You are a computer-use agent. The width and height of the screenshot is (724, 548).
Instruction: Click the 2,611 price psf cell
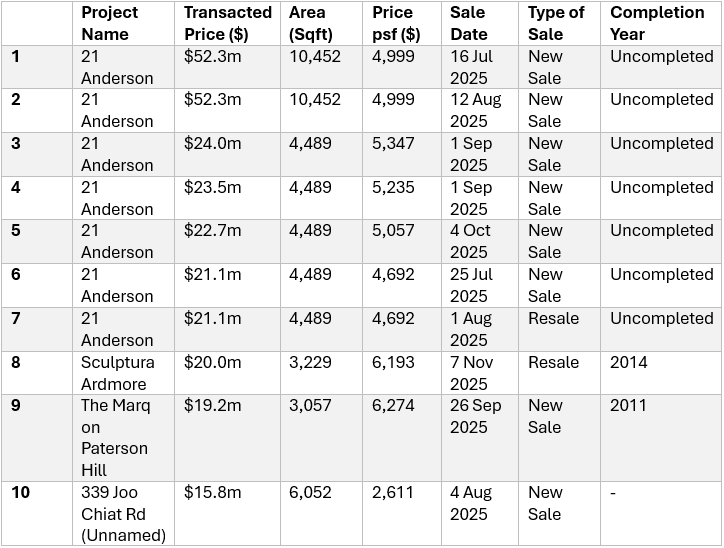(x=393, y=492)
